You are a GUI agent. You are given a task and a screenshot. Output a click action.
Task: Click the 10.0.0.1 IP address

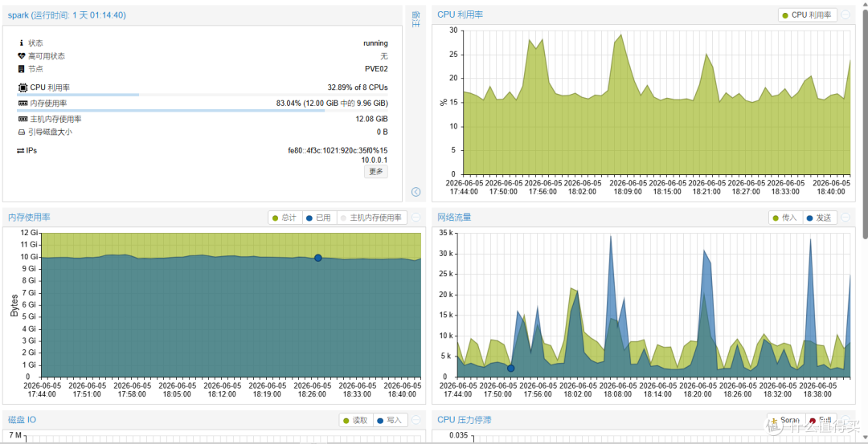click(375, 160)
